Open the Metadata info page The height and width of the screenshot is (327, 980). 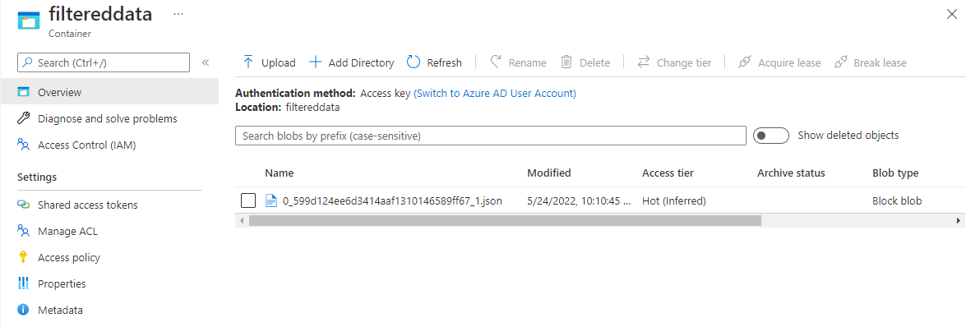click(x=60, y=310)
